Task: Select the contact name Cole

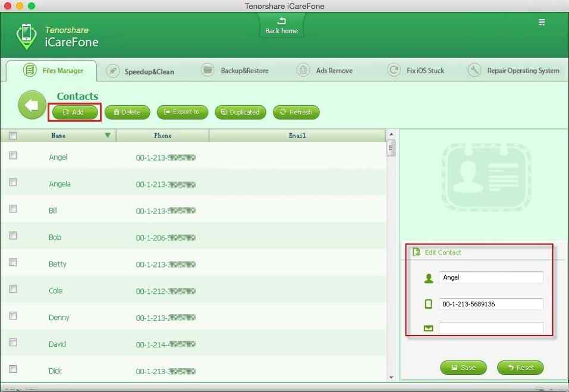Action: click(x=55, y=291)
